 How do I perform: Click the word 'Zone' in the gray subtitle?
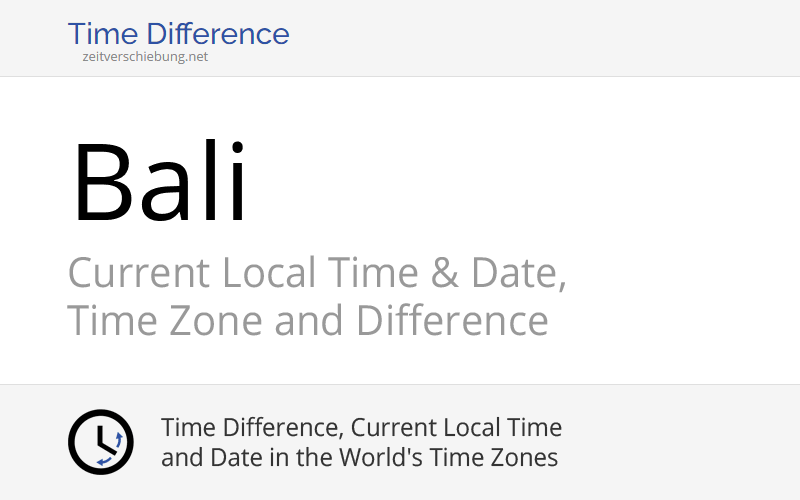[215, 321]
